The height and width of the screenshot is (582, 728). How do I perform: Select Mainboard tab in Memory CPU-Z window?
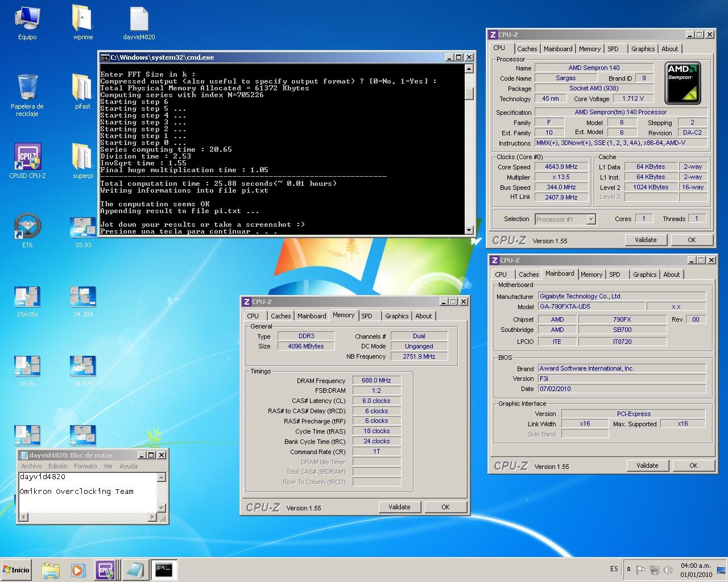[312, 316]
